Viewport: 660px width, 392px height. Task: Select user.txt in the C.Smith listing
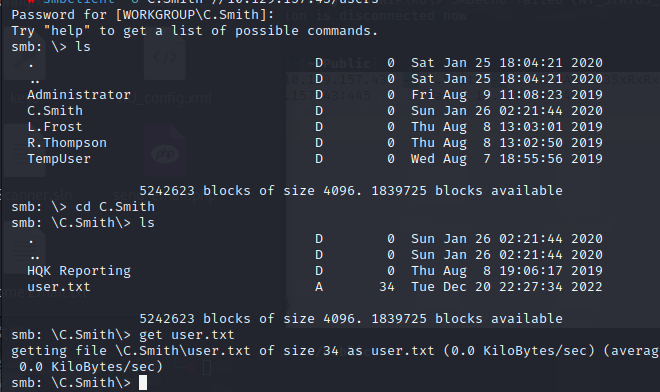[x=59, y=287]
